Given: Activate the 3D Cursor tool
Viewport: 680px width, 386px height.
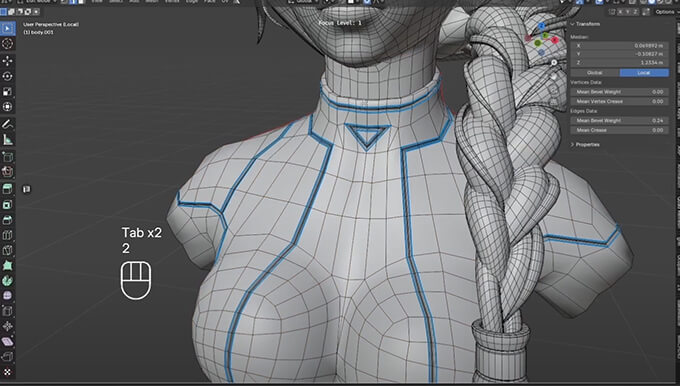Looking at the screenshot, I should (7, 44).
